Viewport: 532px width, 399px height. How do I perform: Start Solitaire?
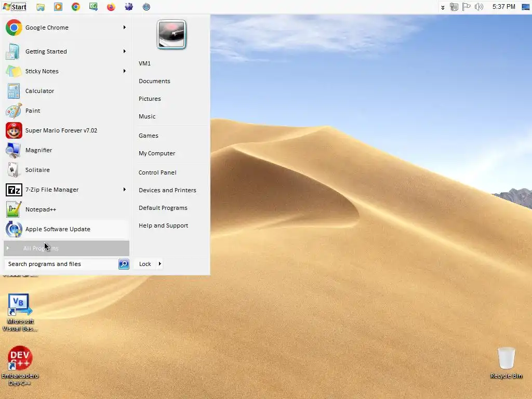click(66, 170)
